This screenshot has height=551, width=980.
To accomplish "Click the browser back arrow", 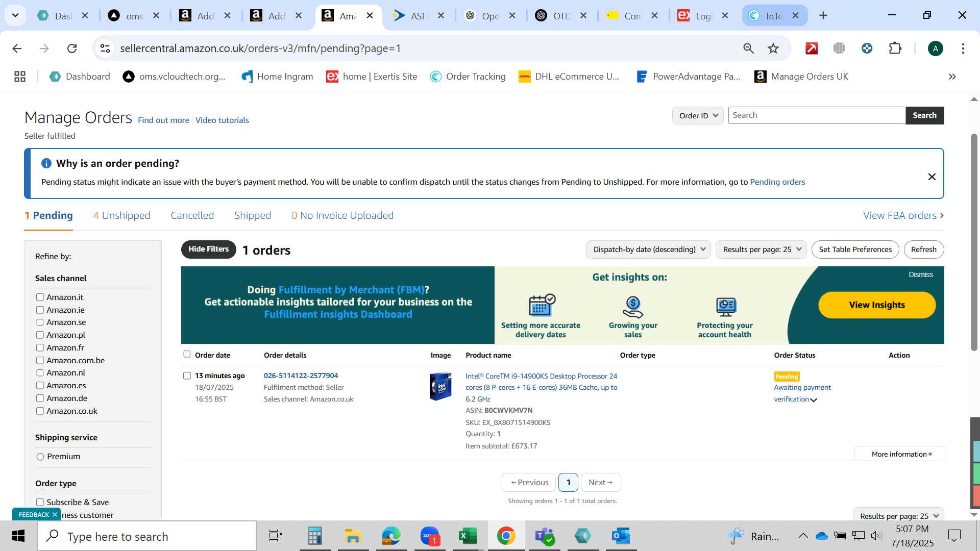I will [x=17, y=48].
